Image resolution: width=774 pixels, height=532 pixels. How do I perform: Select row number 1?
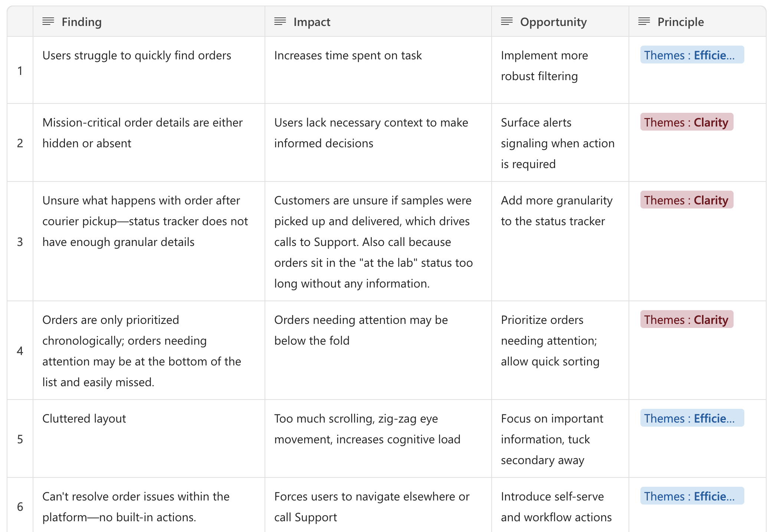tap(20, 70)
